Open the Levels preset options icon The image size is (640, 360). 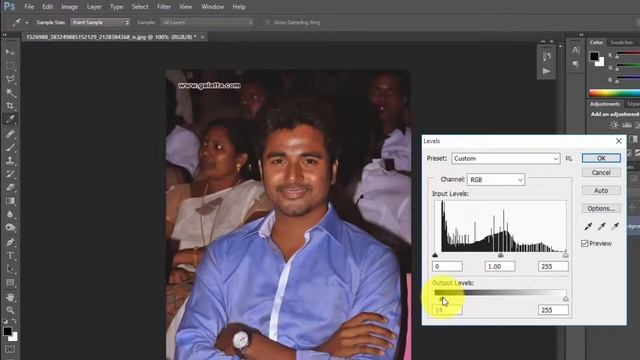click(x=569, y=158)
